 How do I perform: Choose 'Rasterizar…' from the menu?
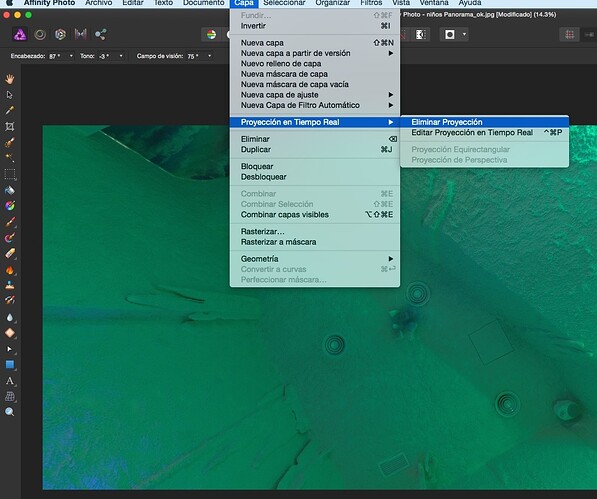[x=314, y=231]
